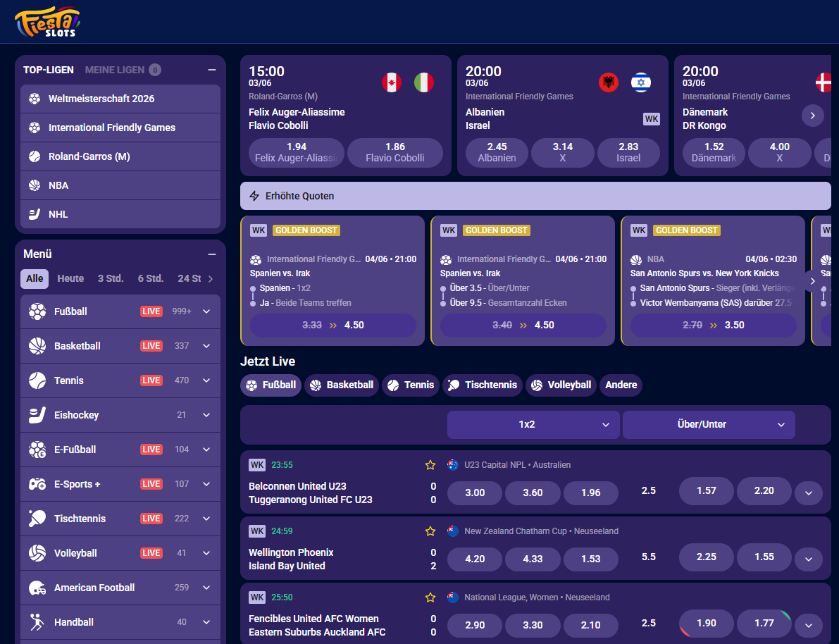Collapse the Top-Ligen panel
This screenshot has height=644, width=839.
212,70
